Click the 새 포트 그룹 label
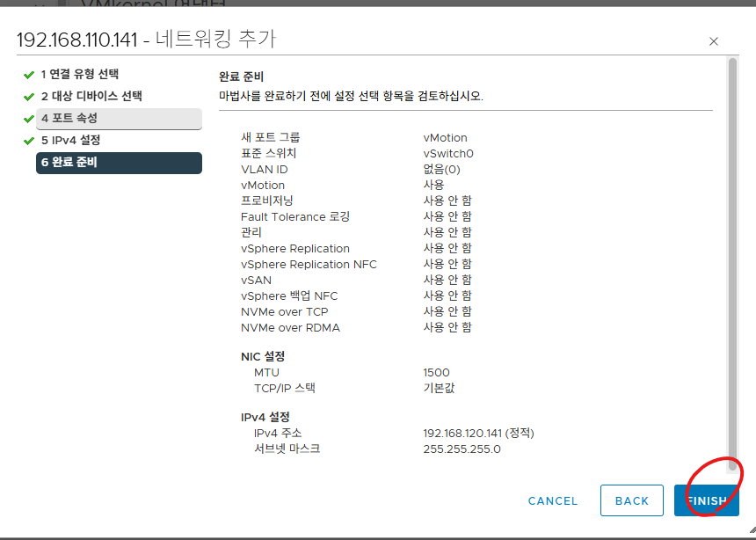 pos(271,137)
